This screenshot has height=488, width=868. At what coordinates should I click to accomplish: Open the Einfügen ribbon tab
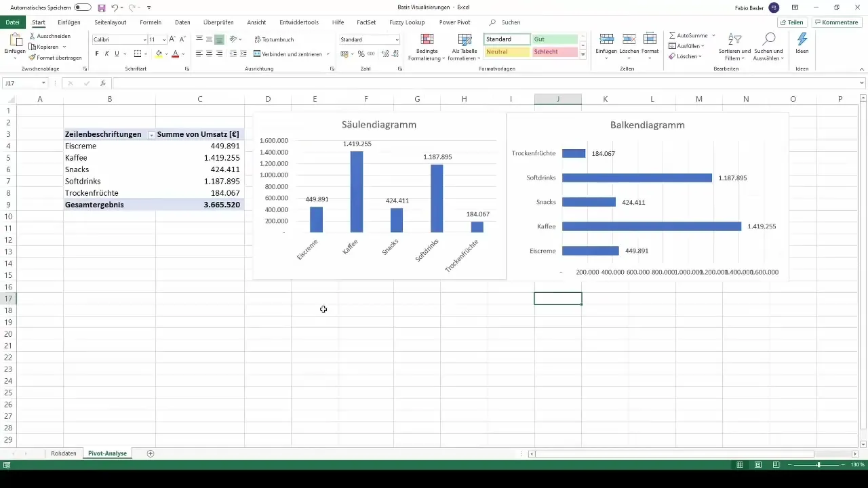(x=69, y=22)
